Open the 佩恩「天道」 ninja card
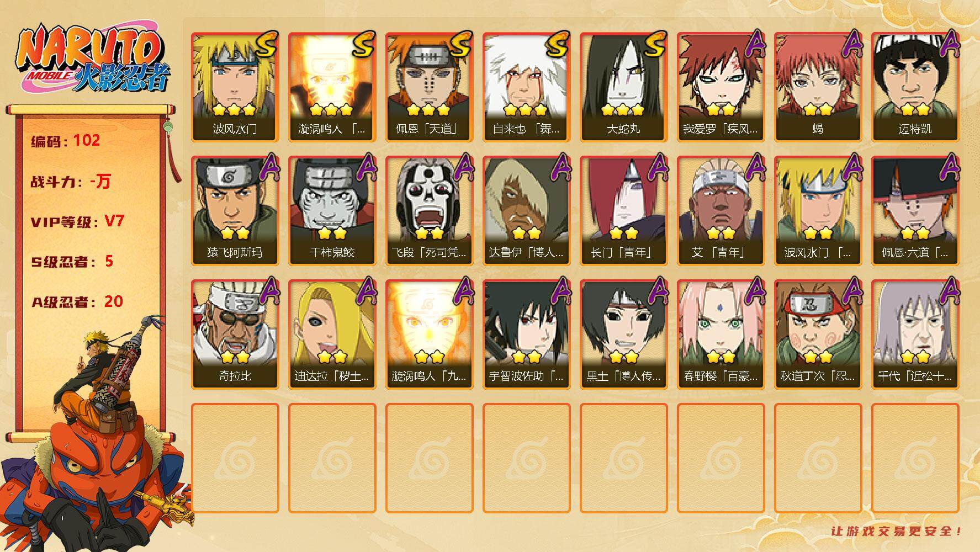The width and height of the screenshot is (980, 552). click(x=430, y=87)
